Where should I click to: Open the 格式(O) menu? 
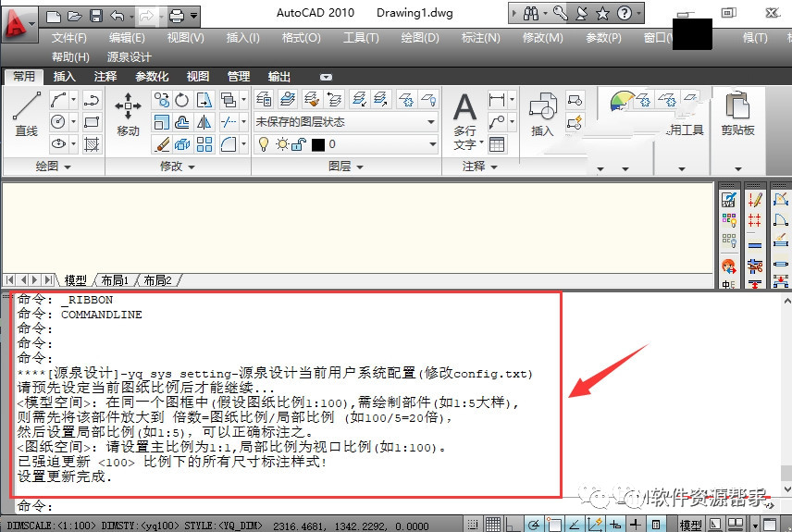pos(301,38)
